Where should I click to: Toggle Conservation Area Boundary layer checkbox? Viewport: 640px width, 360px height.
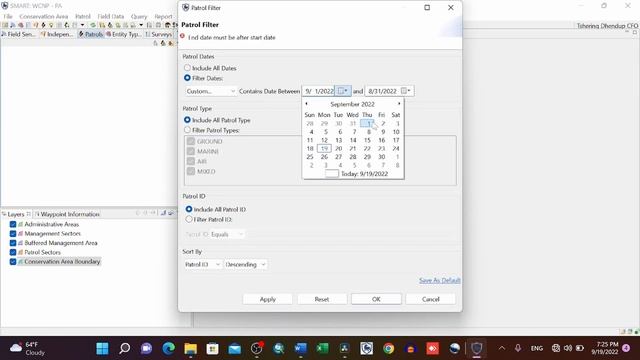coord(13,262)
